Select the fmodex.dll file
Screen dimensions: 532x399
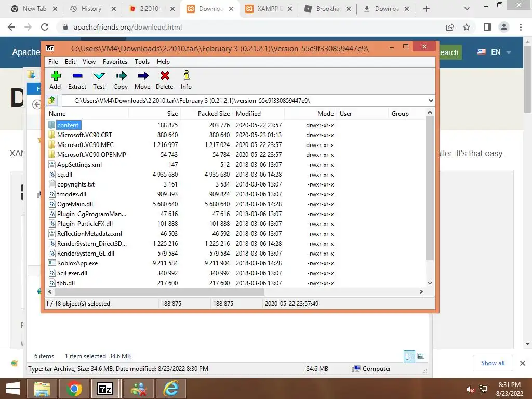(x=72, y=194)
